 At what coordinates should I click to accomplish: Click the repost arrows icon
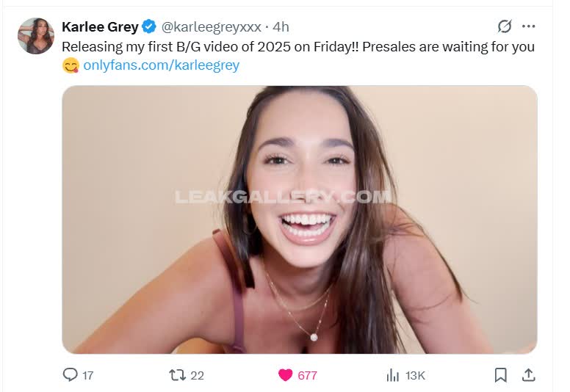pos(178,375)
